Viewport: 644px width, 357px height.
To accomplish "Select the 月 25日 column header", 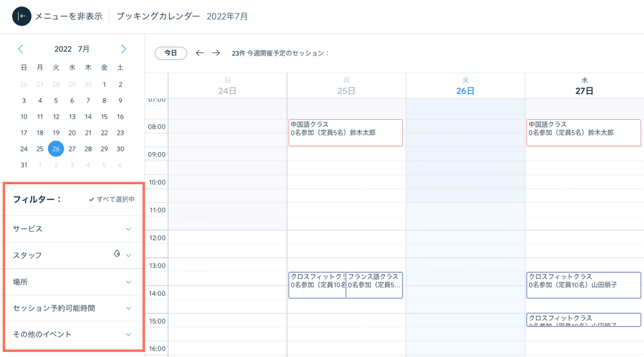I will tap(346, 86).
